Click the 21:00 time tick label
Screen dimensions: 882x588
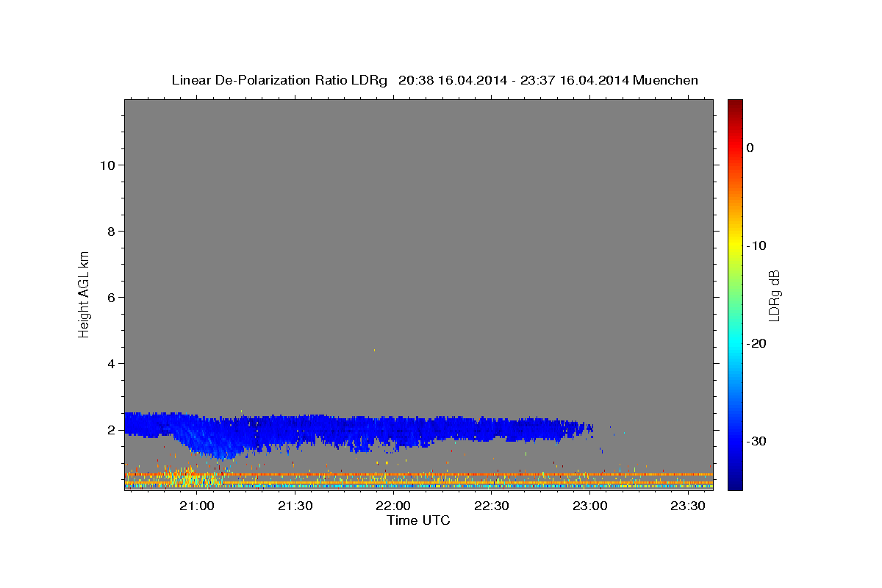[x=197, y=506]
